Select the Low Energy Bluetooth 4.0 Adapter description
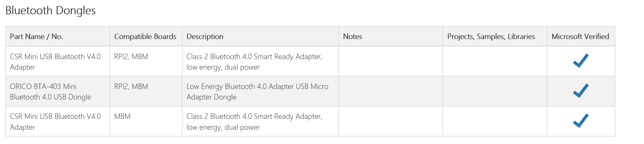This screenshot has width=644, height=144. pos(257,92)
